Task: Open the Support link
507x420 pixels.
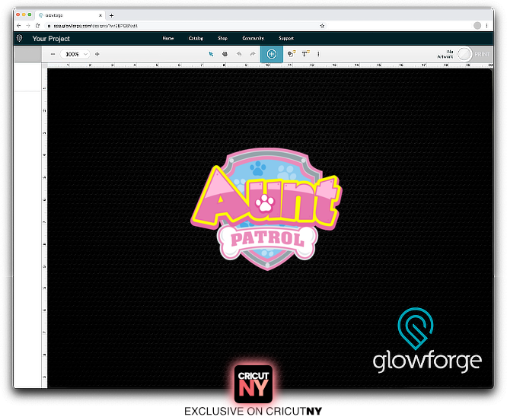Action: tap(286, 38)
